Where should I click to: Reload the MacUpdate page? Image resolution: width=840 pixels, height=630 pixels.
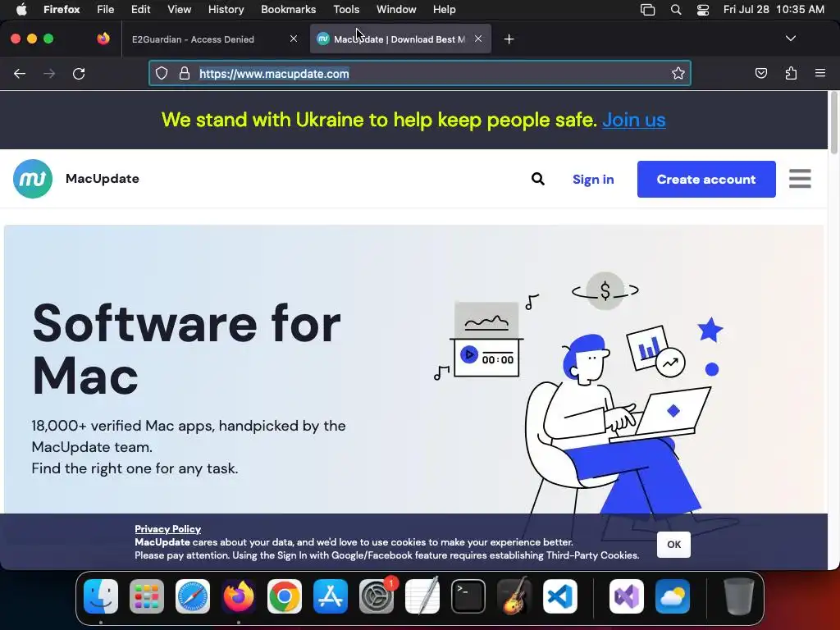pos(79,73)
